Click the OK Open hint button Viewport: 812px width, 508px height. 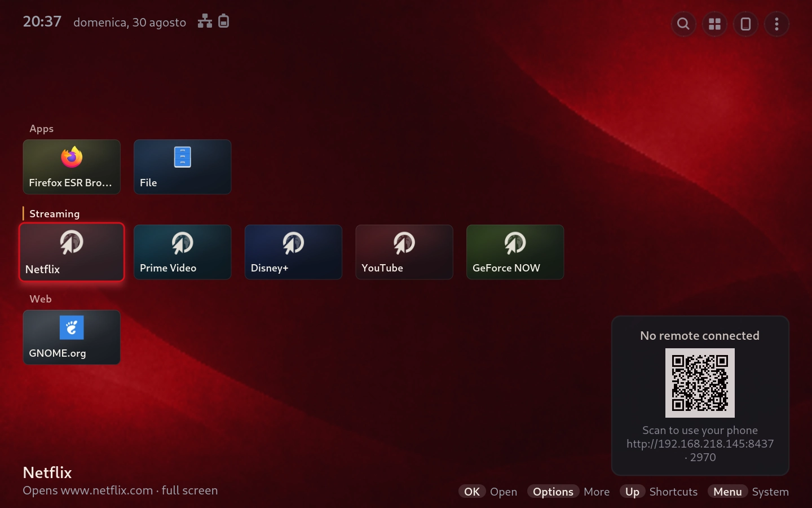[x=488, y=492]
